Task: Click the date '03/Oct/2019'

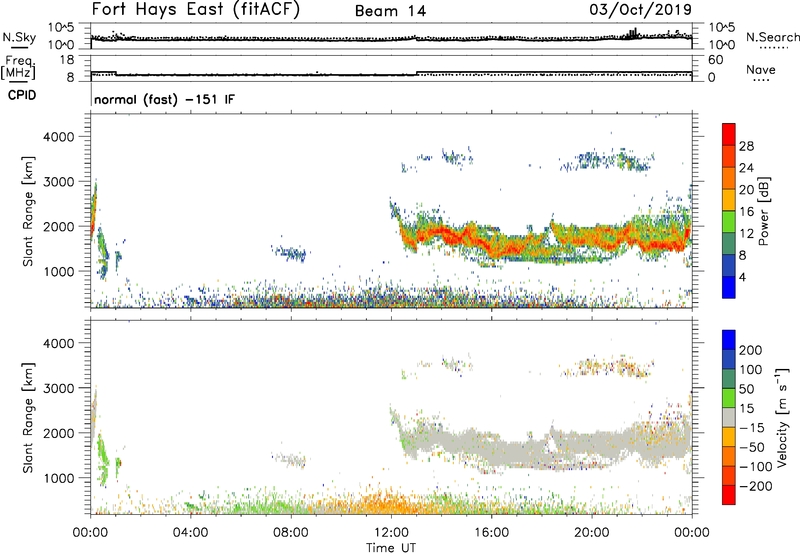Action: coord(641,10)
